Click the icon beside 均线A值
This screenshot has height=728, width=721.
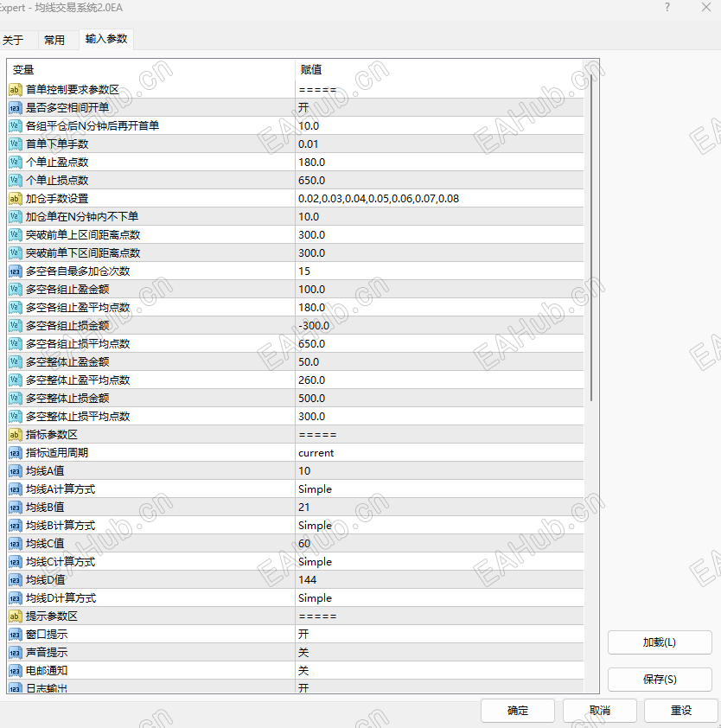tap(16, 471)
